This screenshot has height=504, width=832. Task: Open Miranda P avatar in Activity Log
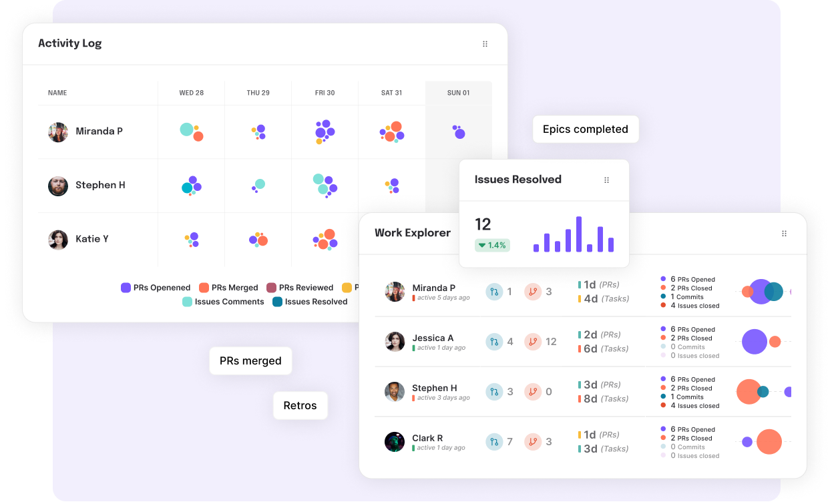tap(58, 132)
